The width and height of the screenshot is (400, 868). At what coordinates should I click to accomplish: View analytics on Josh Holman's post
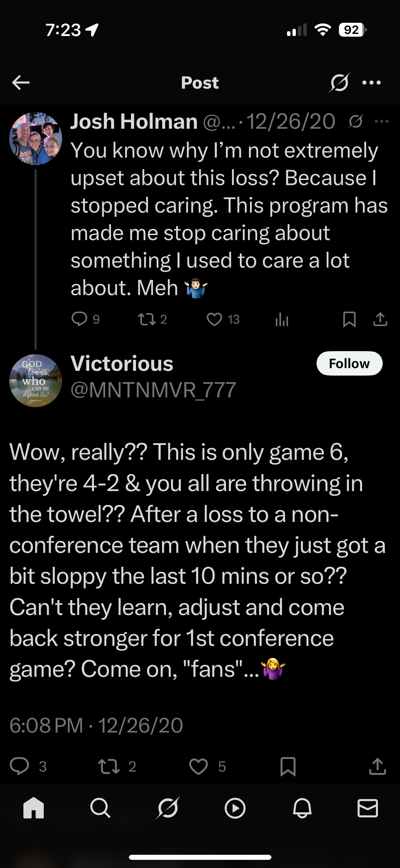[x=282, y=320]
